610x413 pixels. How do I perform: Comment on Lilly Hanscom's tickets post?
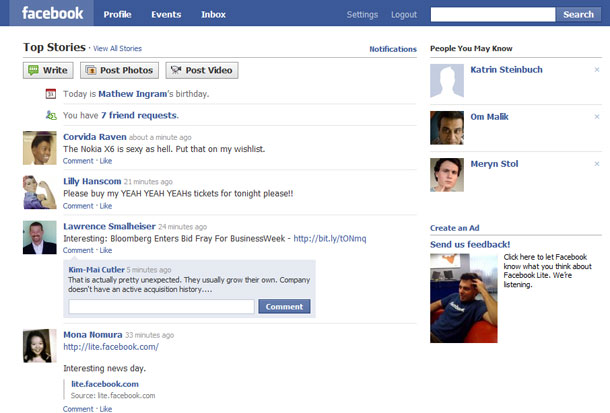[x=78, y=206]
